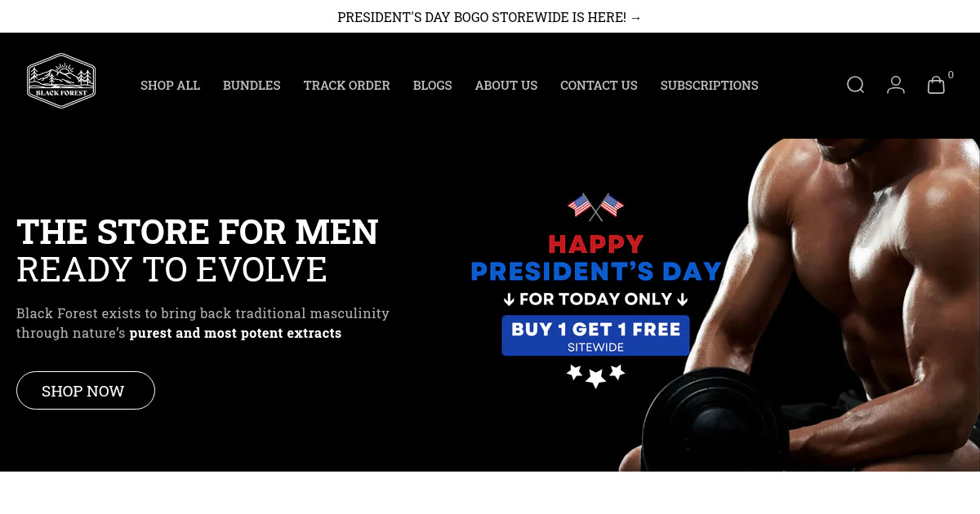Viewport: 980px width, 514px height.
Task: Open the account profile icon
Action: (896, 85)
